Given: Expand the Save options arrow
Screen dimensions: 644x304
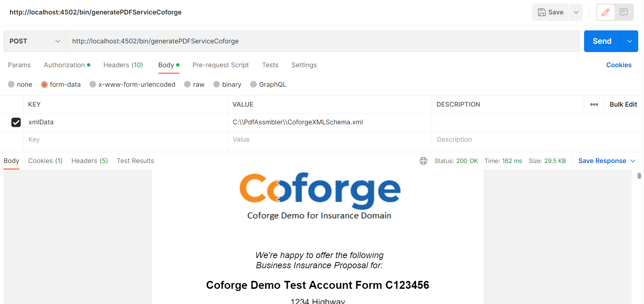Looking at the screenshot, I should (x=576, y=12).
